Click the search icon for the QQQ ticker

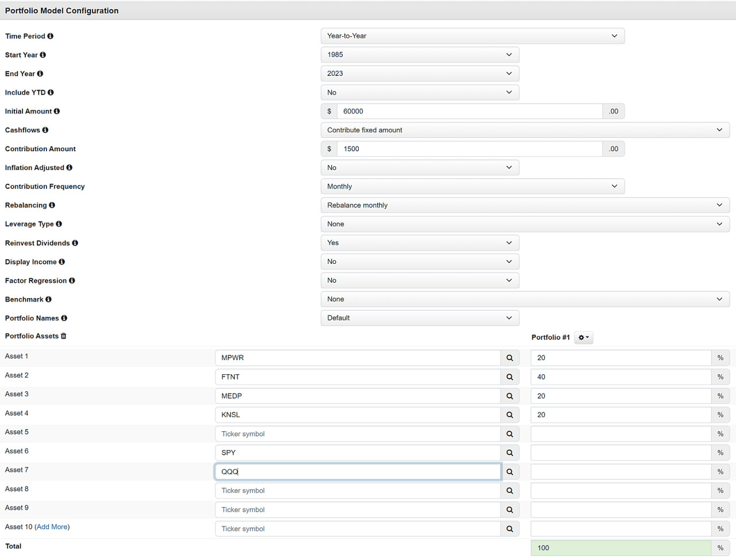click(509, 471)
